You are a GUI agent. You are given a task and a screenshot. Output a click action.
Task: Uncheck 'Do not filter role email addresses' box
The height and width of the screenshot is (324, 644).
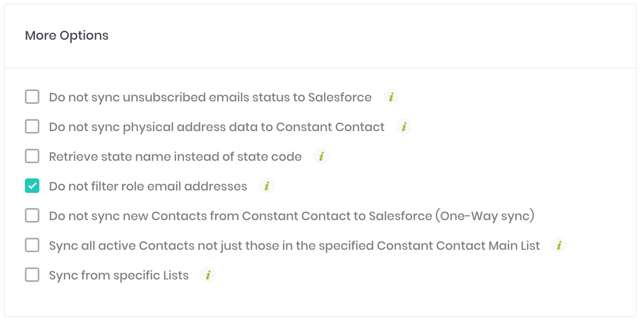point(32,186)
